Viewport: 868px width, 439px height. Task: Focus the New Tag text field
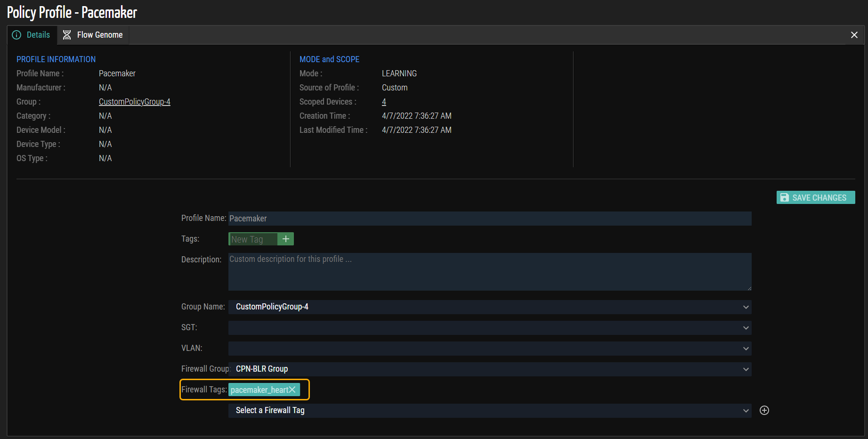pyautogui.click(x=253, y=239)
